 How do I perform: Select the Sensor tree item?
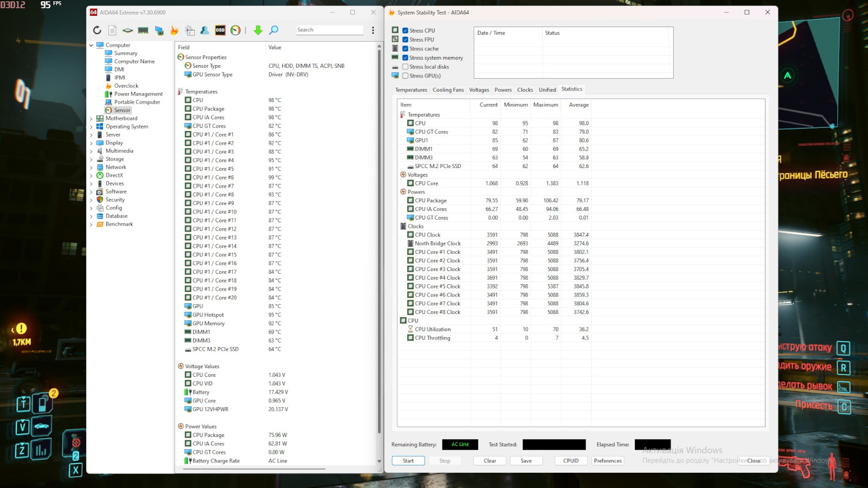(x=122, y=110)
